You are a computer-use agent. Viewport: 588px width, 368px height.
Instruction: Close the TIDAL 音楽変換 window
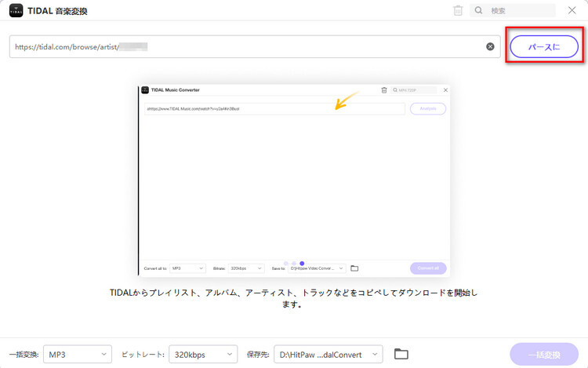point(572,10)
